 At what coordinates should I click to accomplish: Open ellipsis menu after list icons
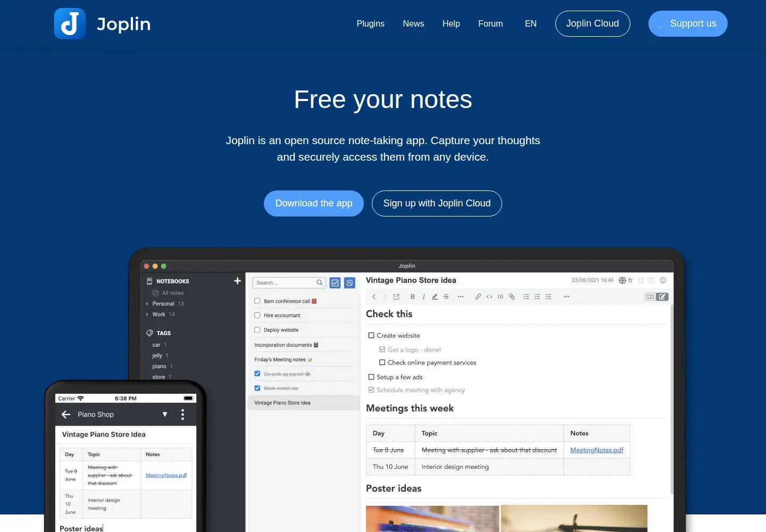pyautogui.click(x=567, y=297)
